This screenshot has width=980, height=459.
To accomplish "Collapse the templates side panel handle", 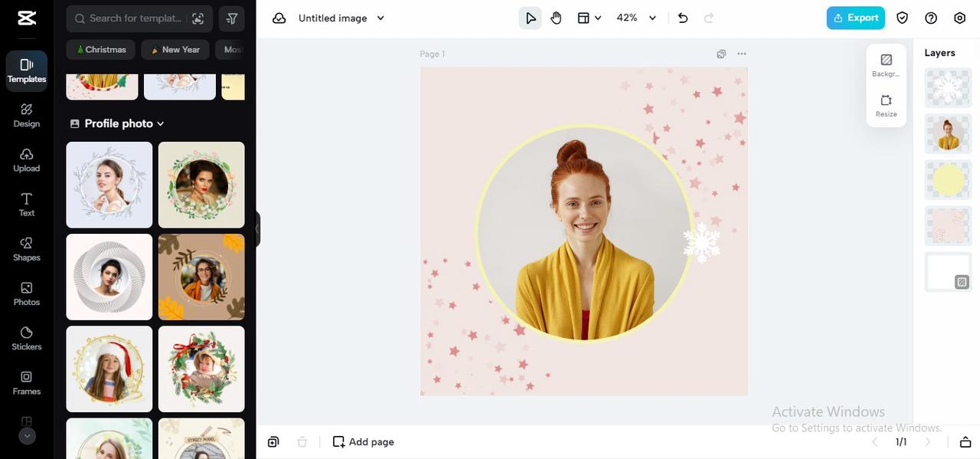I will click(258, 229).
